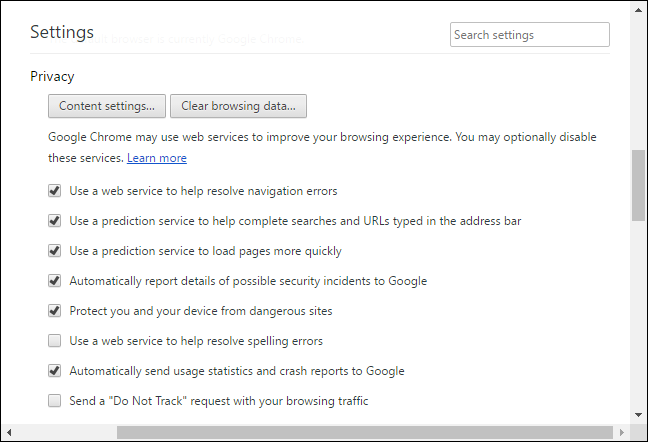Follow the Learn more link

(x=156, y=158)
